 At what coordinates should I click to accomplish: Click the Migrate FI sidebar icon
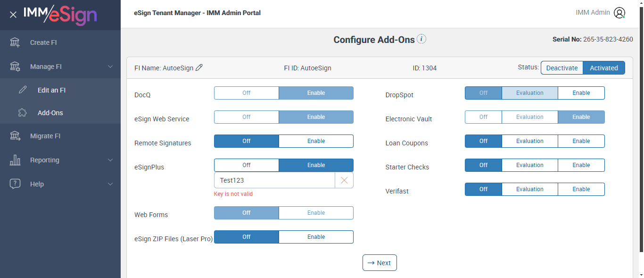(15, 136)
